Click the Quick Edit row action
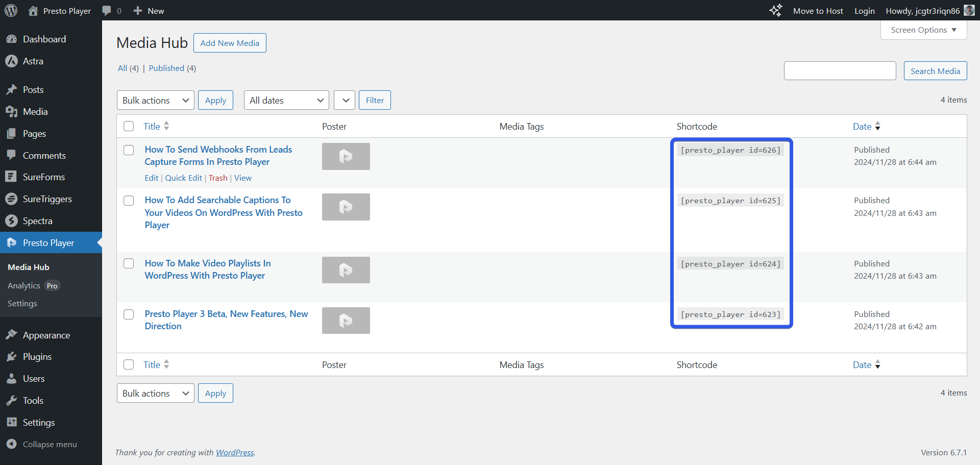This screenshot has width=980, height=465. (x=184, y=178)
